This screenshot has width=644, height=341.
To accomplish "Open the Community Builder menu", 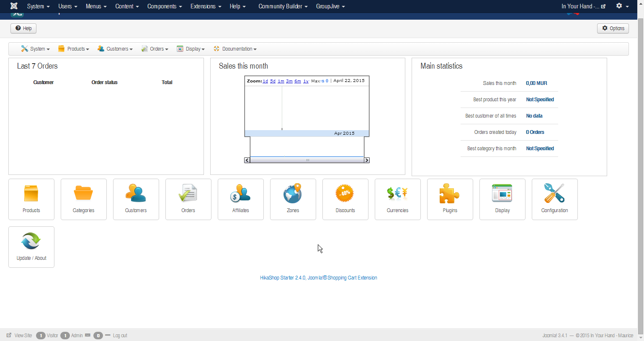I will [283, 6].
